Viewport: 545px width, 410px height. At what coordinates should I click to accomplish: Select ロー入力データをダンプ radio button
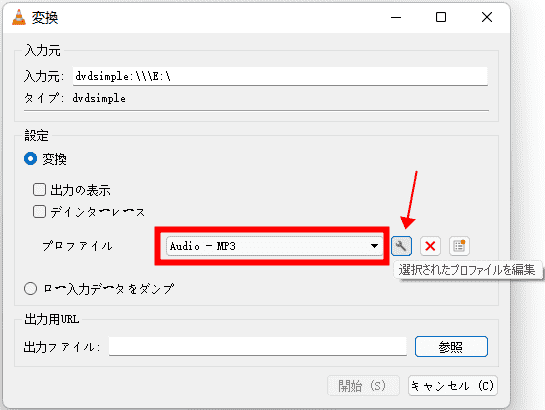pos(31,288)
